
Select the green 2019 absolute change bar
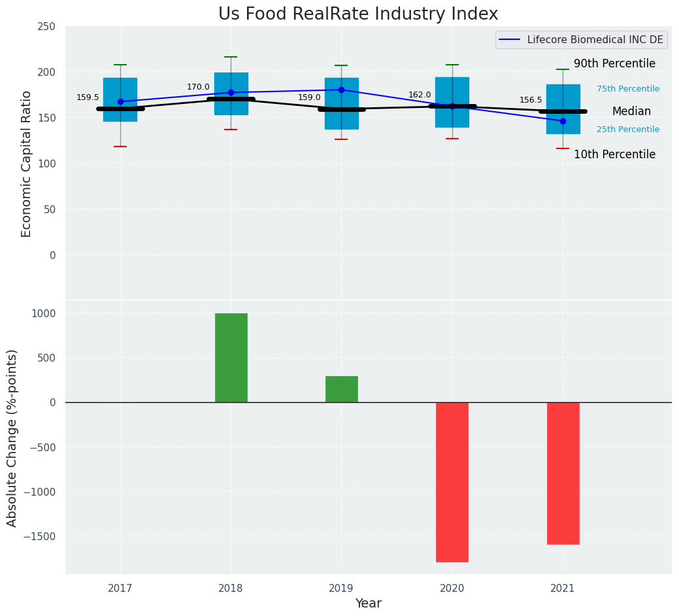point(342,389)
